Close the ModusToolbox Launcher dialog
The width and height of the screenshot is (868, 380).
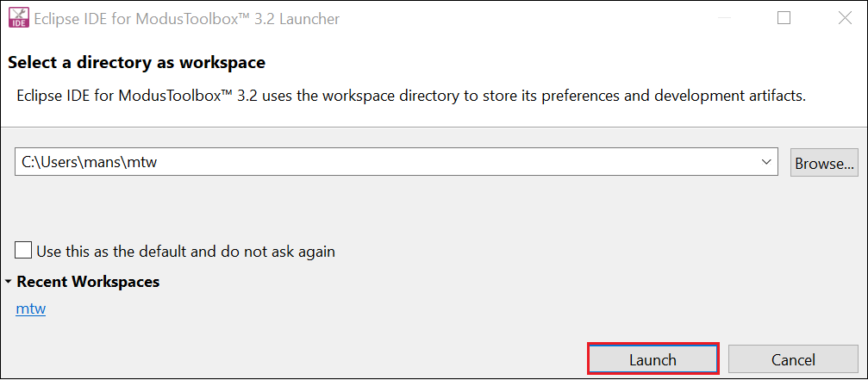tap(845, 18)
